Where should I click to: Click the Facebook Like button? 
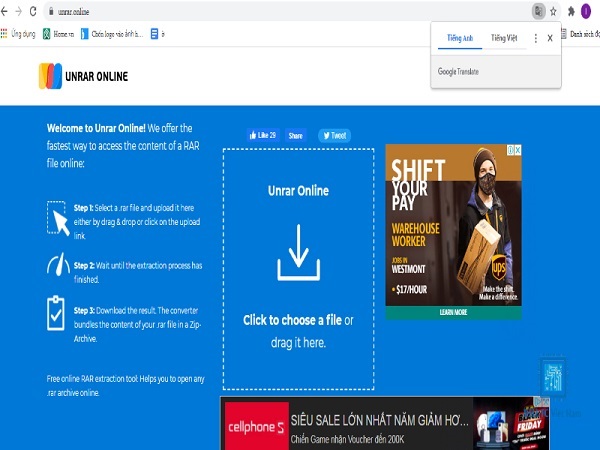(263, 135)
